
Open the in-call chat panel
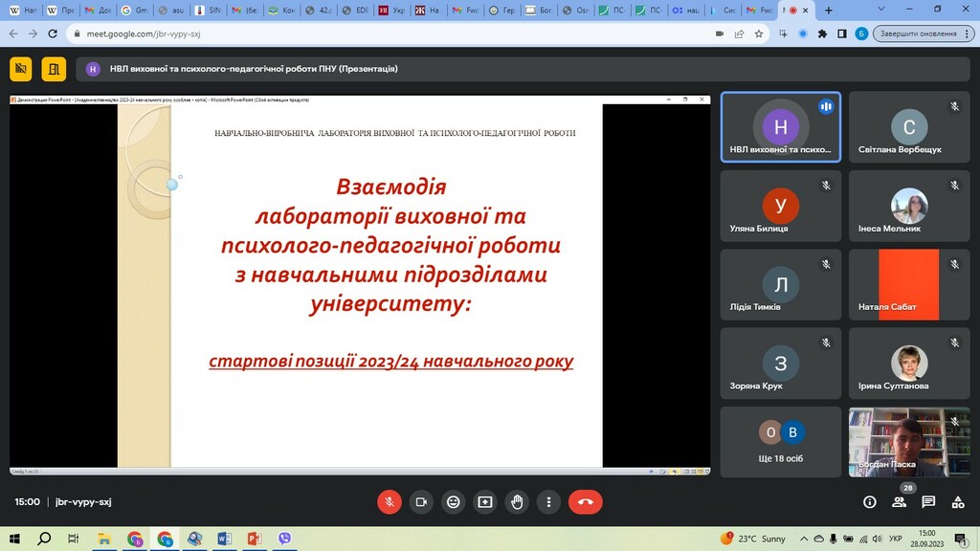click(928, 501)
